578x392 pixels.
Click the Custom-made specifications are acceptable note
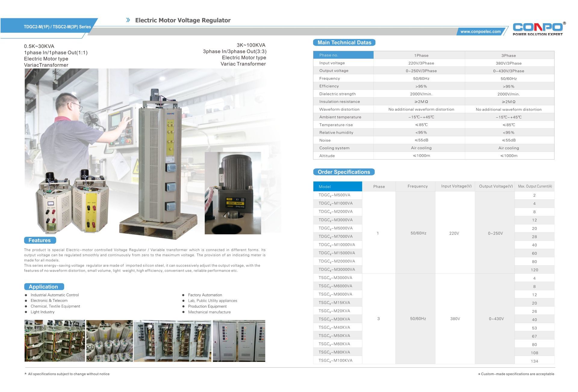516,374
